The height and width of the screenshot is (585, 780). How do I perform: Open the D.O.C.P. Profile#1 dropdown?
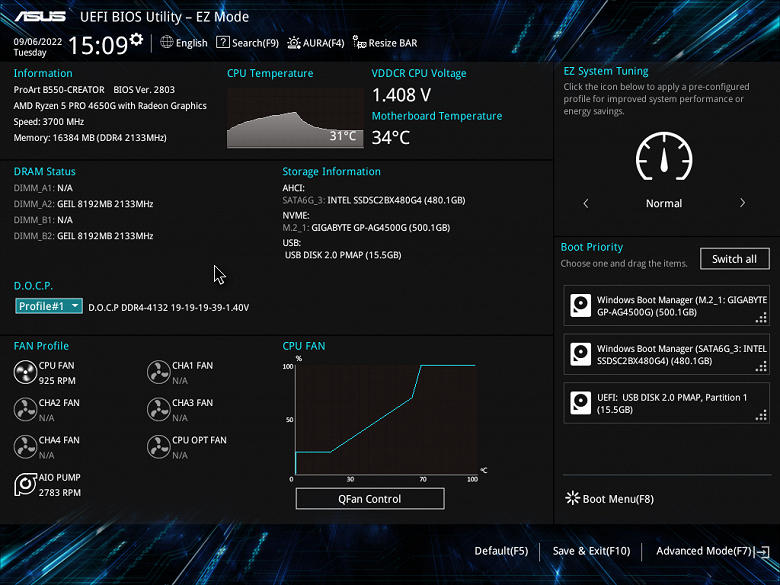tap(49, 306)
